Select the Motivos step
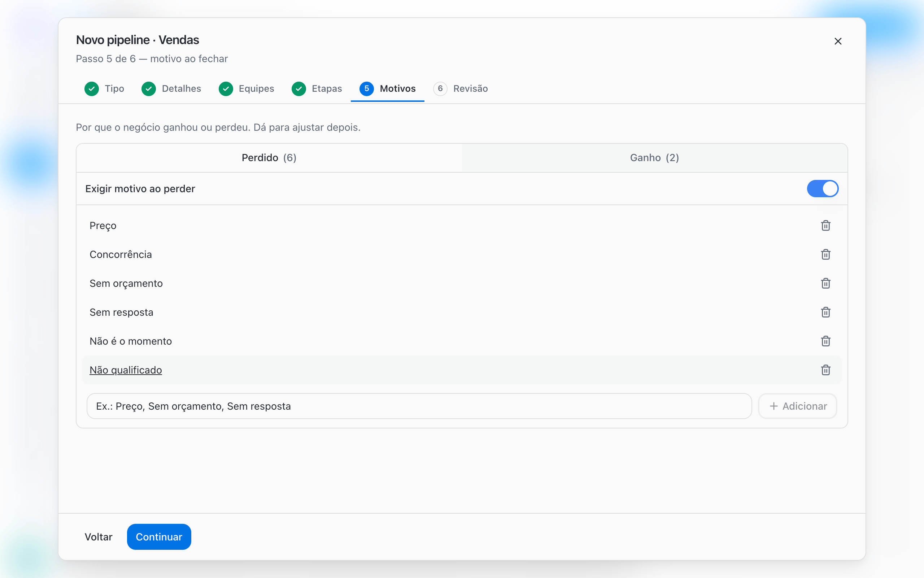 click(388, 89)
